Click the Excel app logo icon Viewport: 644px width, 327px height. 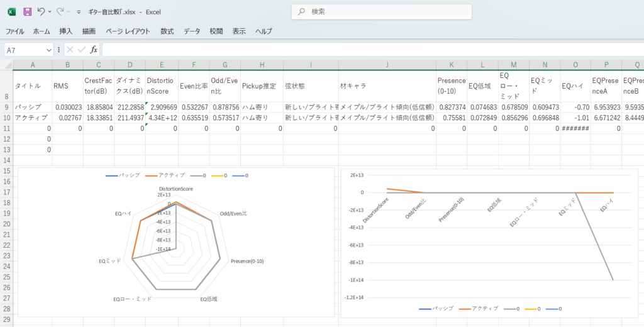click(x=11, y=11)
